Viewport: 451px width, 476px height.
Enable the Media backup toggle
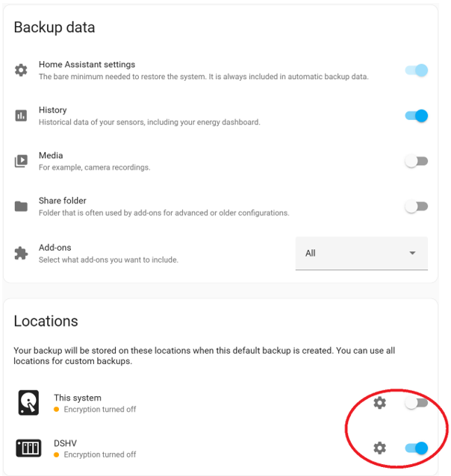417,161
